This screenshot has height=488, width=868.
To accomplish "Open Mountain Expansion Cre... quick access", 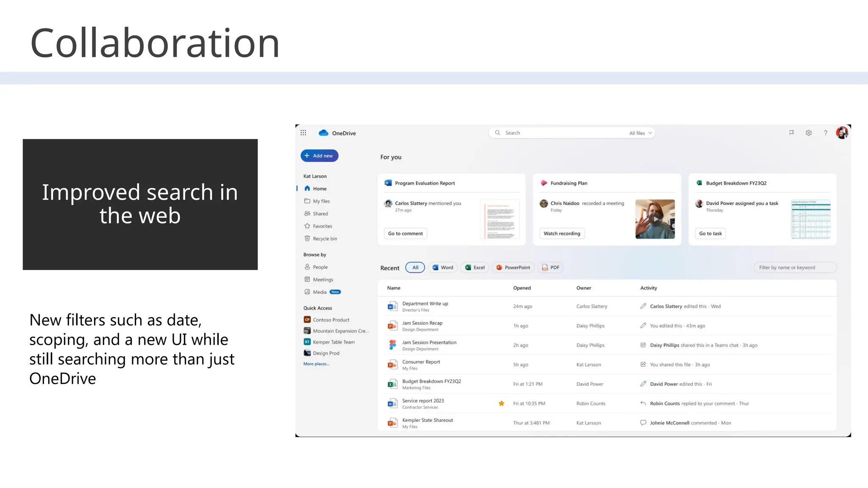I will pyautogui.click(x=336, y=331).
